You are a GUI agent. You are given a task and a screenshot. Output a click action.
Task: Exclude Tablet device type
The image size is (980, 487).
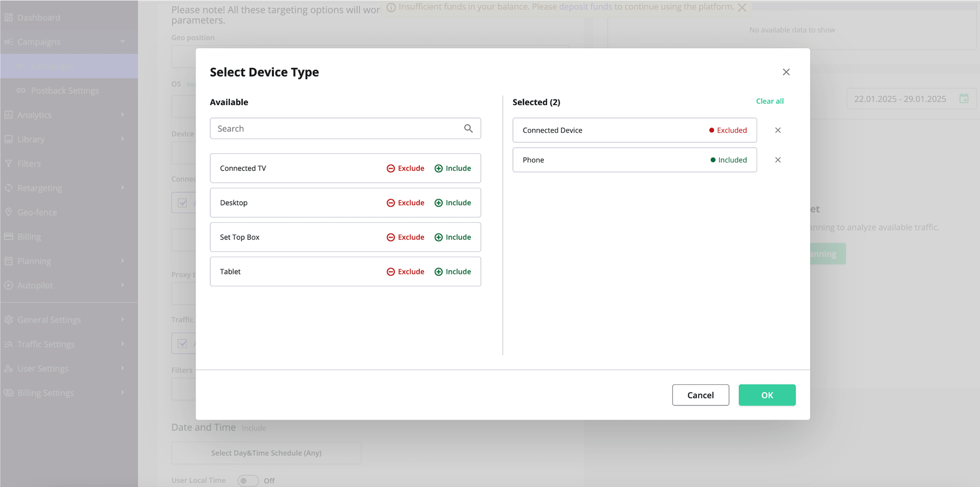tap(405, 271)
